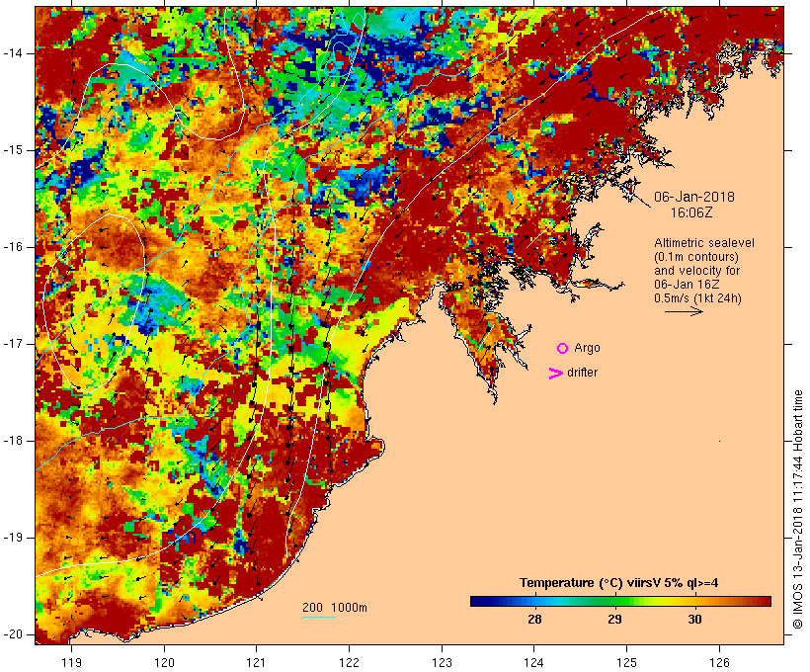Click the 'Altimetric sealevel' text
Image resolution: width=810 pixels, height=672 pixels.
pos(704,243)
